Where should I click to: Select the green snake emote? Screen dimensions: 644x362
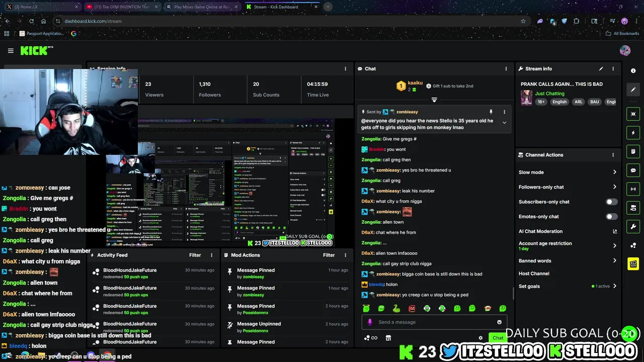(x=396, y=308)
